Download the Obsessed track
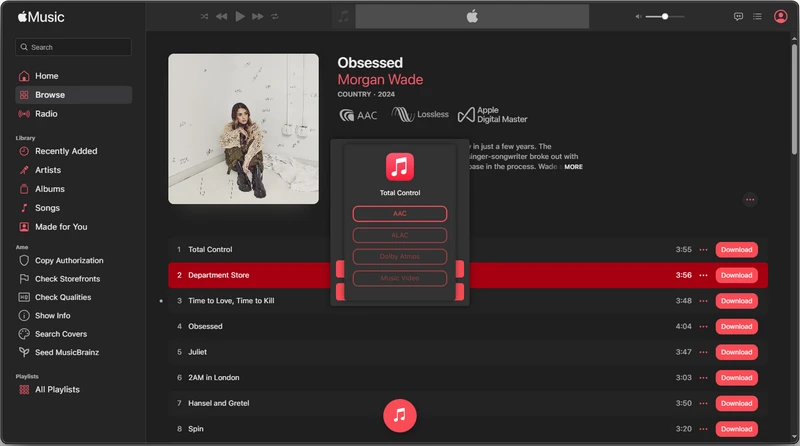 (x=736, y=326)
